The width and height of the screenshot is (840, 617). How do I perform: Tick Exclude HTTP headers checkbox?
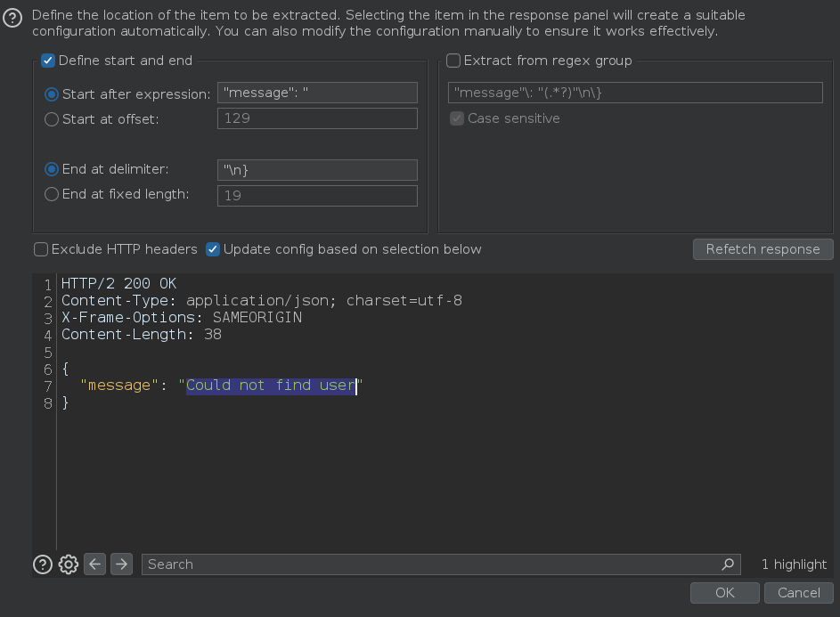point(41,249)
